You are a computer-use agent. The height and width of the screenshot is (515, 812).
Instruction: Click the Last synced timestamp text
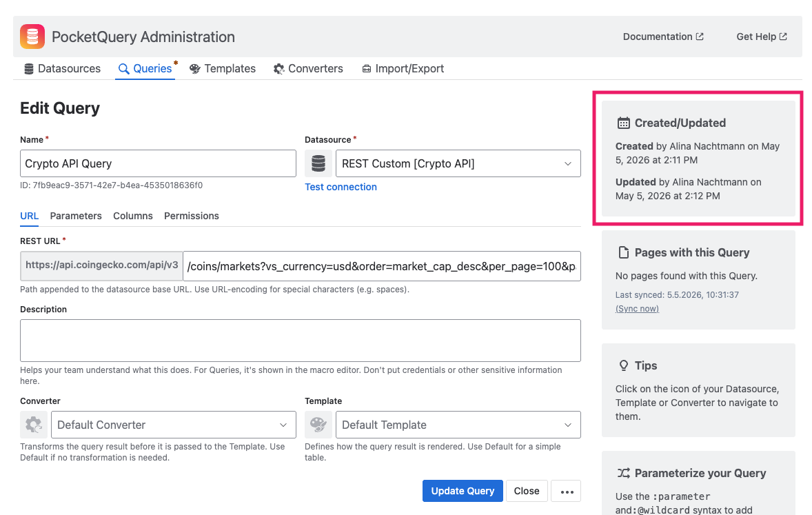[677, 295]
